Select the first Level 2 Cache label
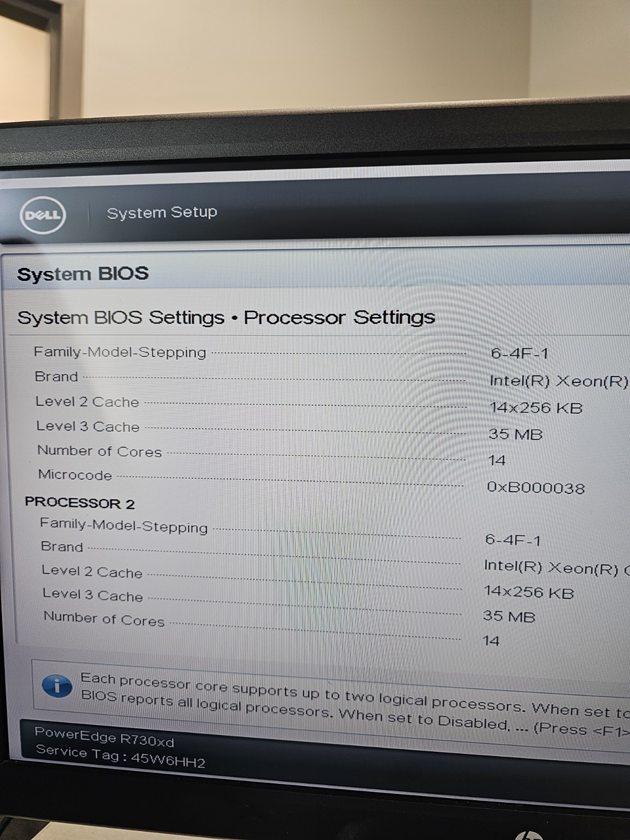 click(87, 402)
